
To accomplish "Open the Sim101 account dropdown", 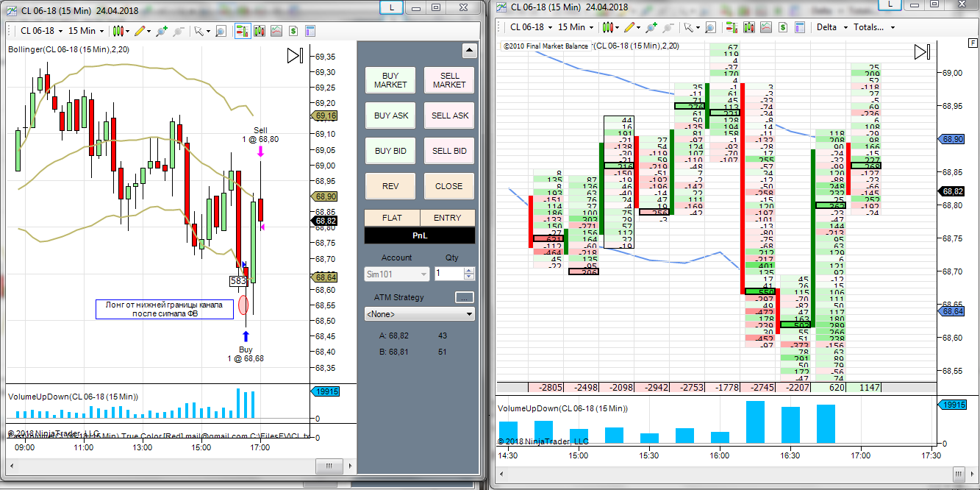I will tap(397, 274).
